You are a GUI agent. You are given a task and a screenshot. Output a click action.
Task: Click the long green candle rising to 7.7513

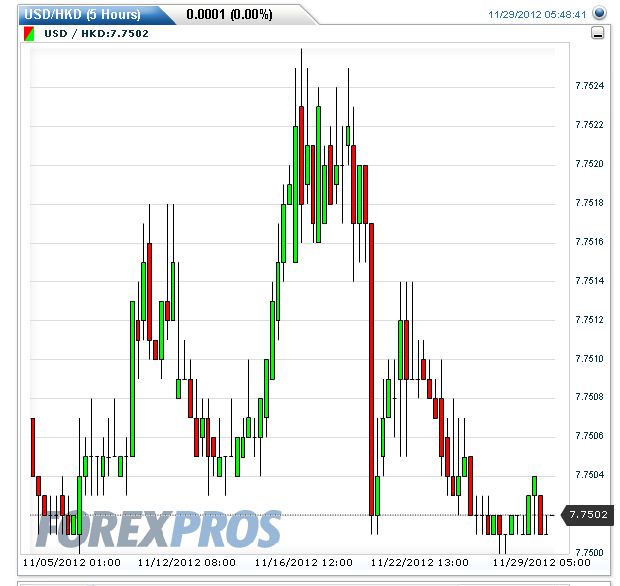pos(132,379)
